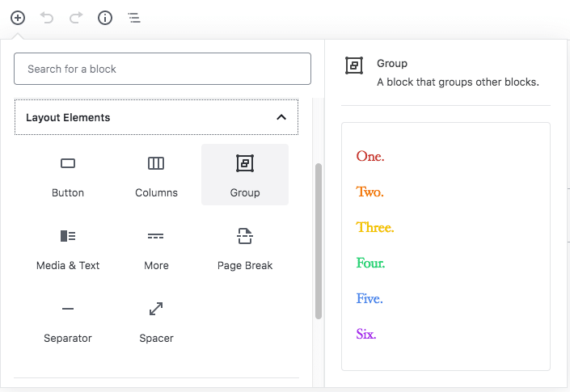Click the green 'Four.' preview text

tap(370, 263)
